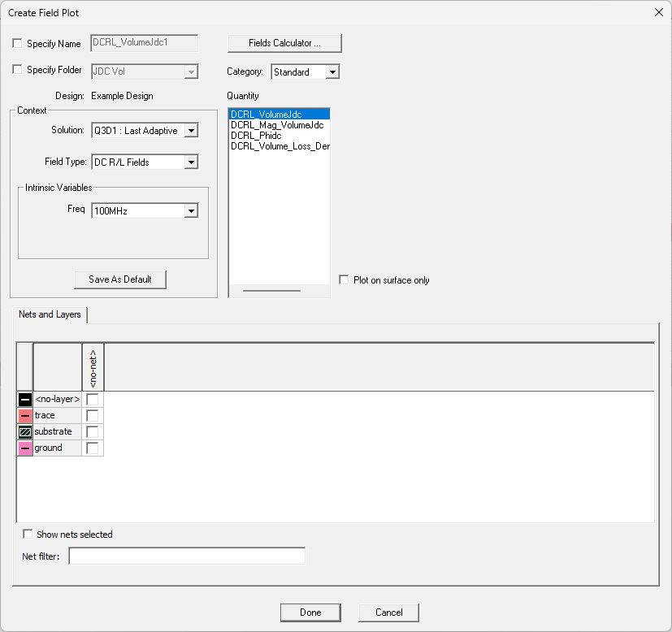Viewport: 672px width, 632px height.
Task: Select the black <no-layer> color swatch
Action: (24, 399)
